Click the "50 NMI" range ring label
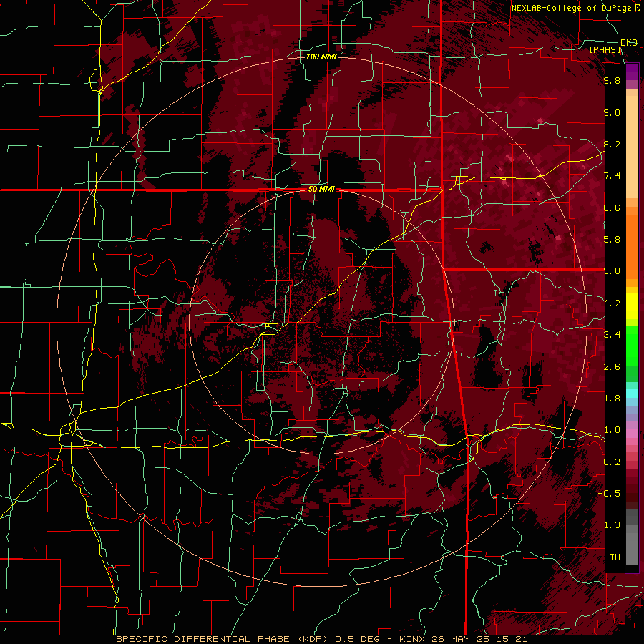Image resolution: width=644 pixels, height=644 pixels. (x=321, y=190)
